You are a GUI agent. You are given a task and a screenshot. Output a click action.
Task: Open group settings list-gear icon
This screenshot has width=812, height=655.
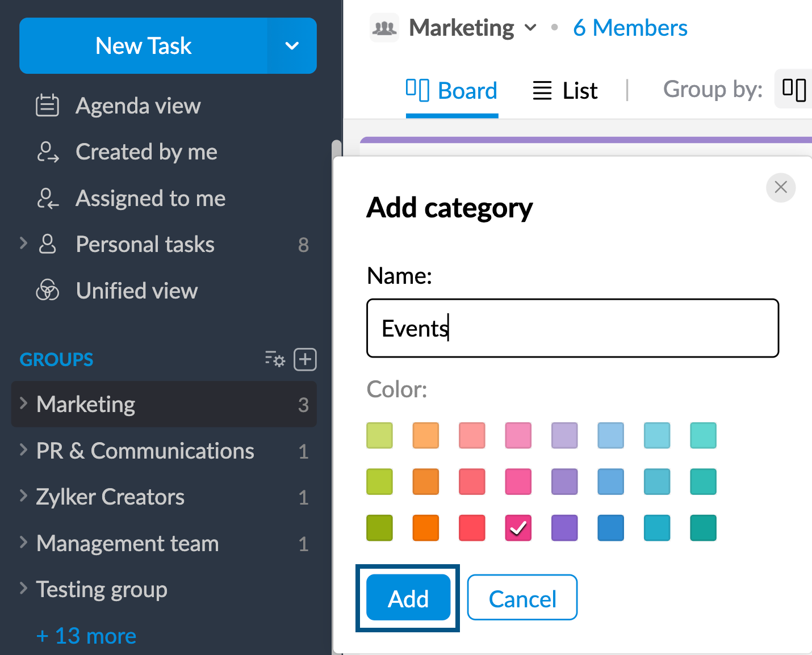click(x=275, y=359)
